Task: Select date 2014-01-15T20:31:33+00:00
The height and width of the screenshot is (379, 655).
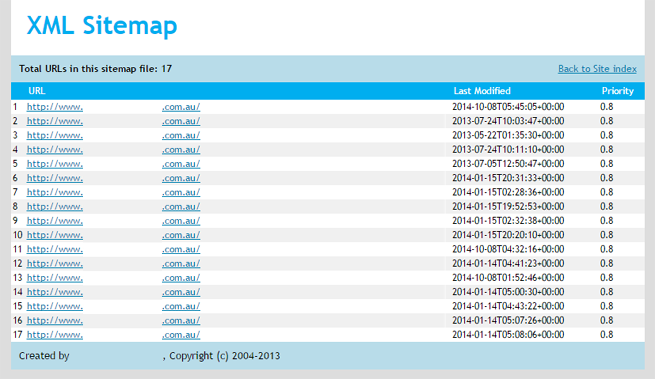Action: [508, 178]
